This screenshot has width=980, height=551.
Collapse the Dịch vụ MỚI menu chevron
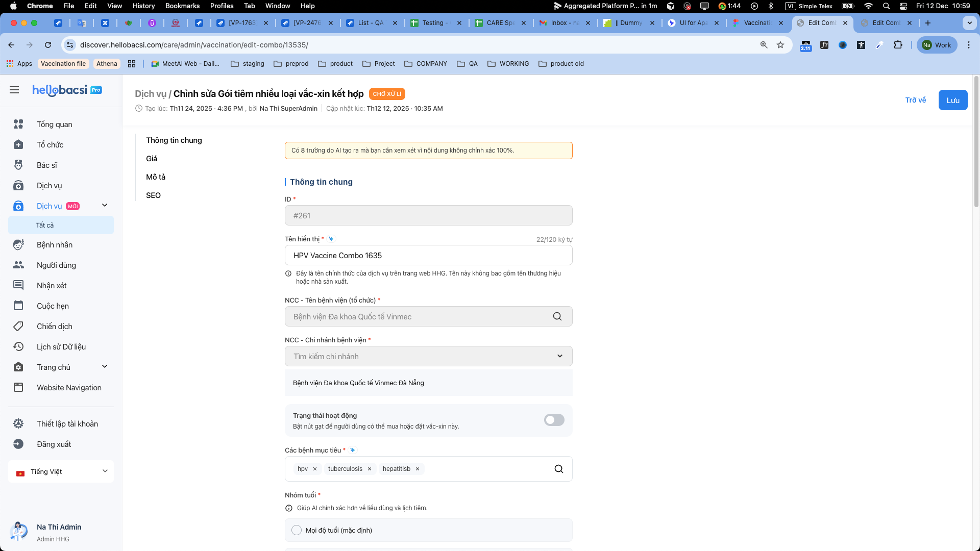pos(105,206)
